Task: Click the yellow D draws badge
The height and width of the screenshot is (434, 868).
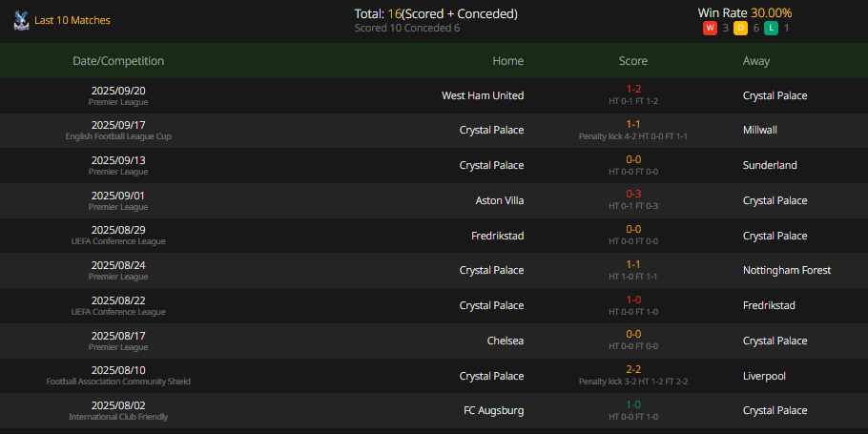Action: click(x=740, y=29)
